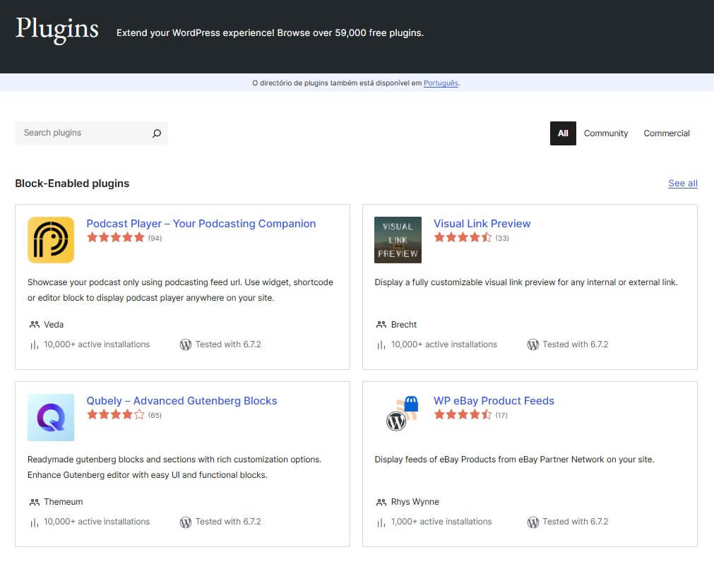The width and height of the screenshot is (714, 588).
Task: Open Podcast Player – Your Podcasting Companion
Action: 201,224
